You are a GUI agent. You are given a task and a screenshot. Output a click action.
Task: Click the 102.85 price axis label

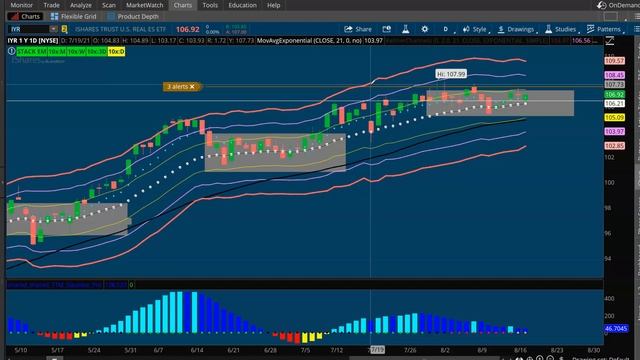tap(614, 146)
